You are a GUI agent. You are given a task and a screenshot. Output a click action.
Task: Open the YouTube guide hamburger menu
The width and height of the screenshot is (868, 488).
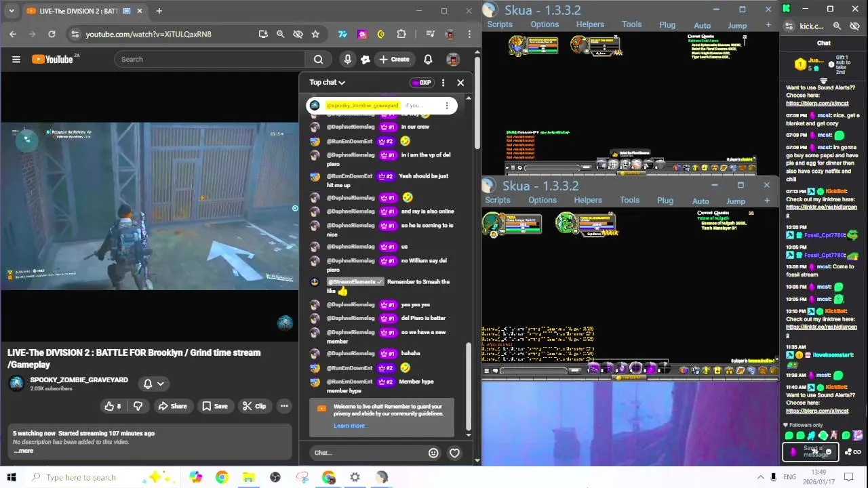[16, 60]
